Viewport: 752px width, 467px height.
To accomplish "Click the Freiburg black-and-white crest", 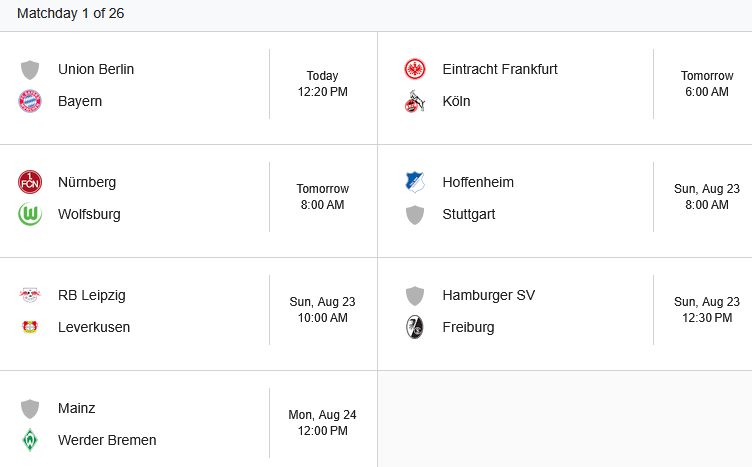I will (x=415, y=327).
